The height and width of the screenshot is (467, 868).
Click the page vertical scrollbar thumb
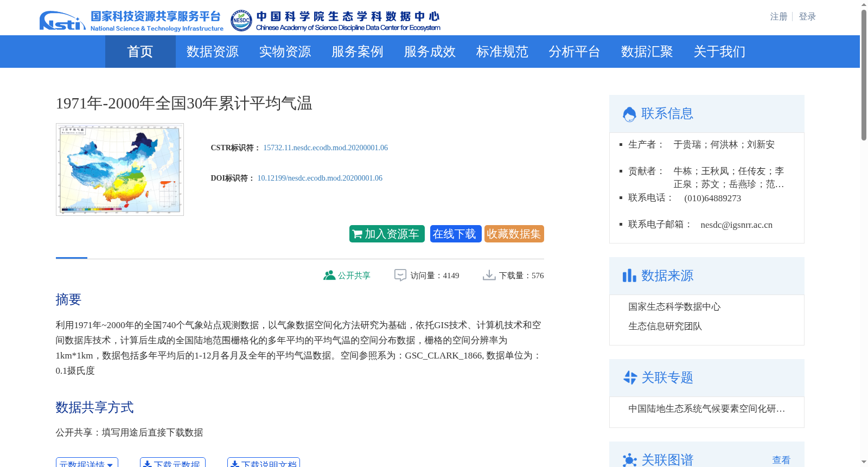(864, 75)
